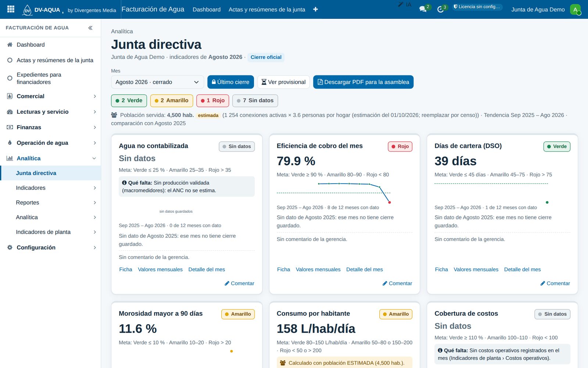Select Junta directiva in the sidebar
The height and width of the screenshot is (368, 588).
51,173
